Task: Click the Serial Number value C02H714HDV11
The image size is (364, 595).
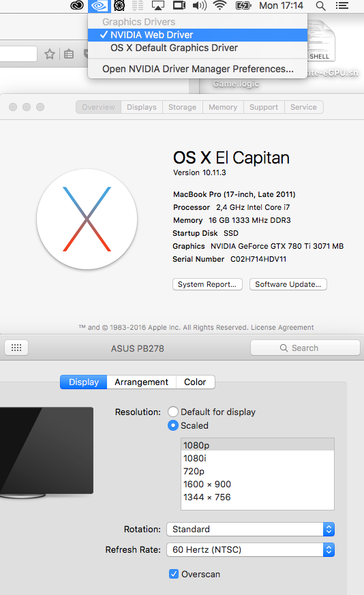Action: pos(258,259)
